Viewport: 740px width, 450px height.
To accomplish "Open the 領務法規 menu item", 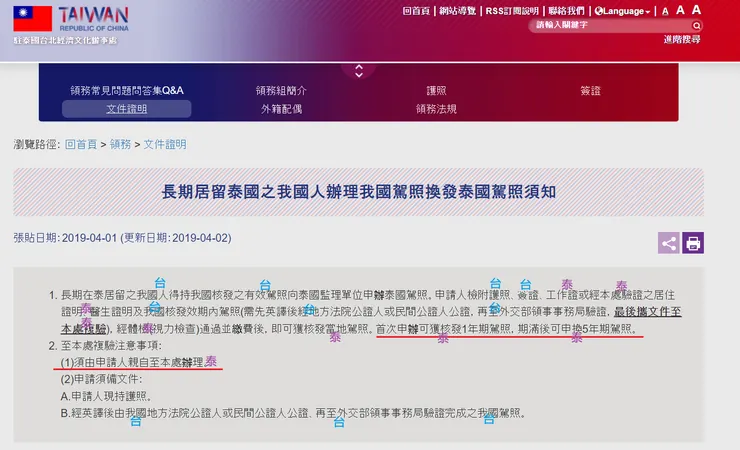I will (x=436, y=109).
